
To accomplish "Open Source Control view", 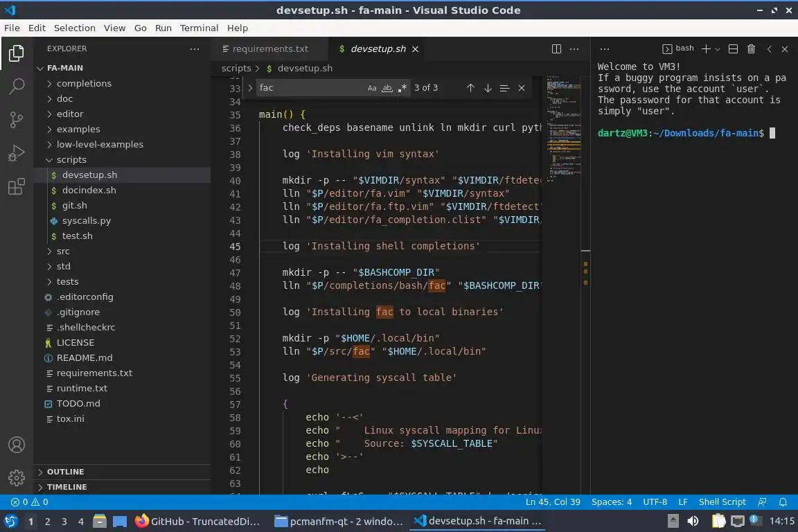I will 17,120.
